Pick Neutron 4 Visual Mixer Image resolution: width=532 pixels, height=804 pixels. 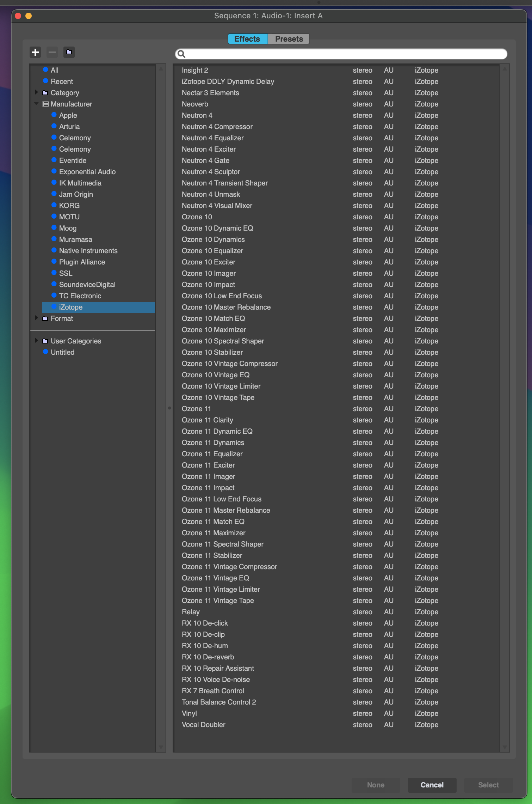click(x=217, y=206)
